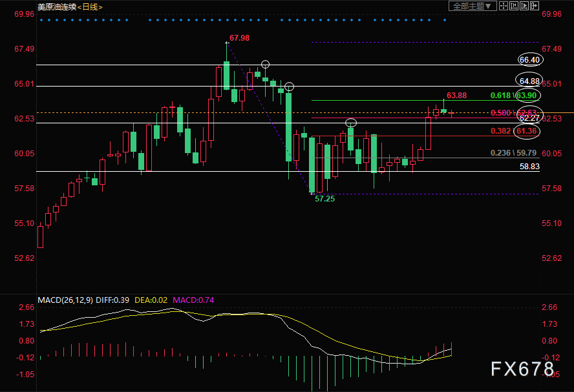This screenshot has height=392, width=574.
Task: Click the 57.25 low price marker
Action: coord(324,200)
